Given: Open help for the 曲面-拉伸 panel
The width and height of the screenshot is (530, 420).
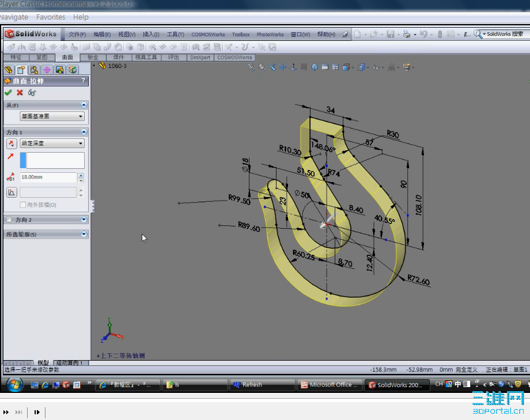Looking at the screenshot, I should coord(83,81).
